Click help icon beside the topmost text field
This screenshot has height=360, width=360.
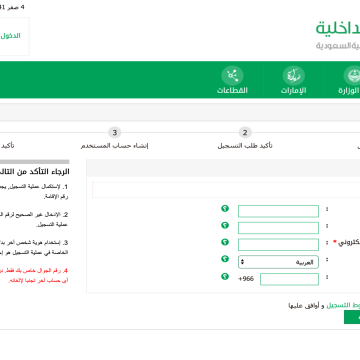tap(225, 209)
